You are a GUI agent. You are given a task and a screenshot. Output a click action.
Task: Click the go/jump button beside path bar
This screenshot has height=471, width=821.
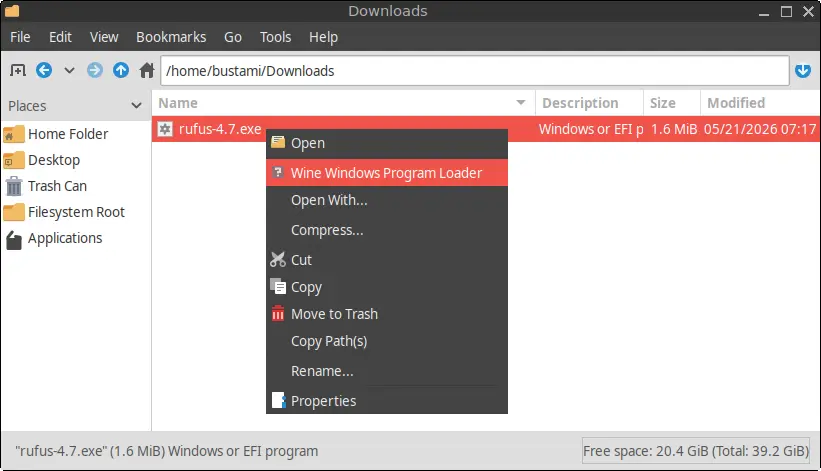pos(803,70)
